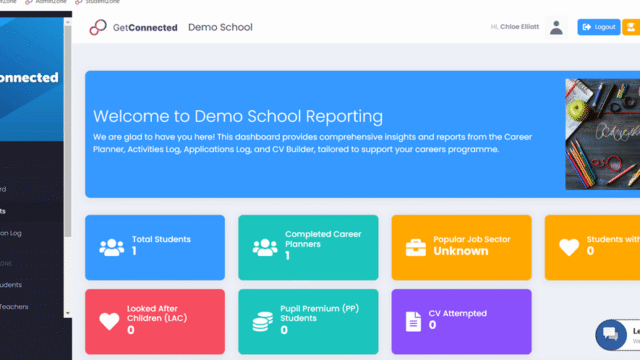Click the GetConnected logo icon
Screen dimensions: 640x360
pyautogui.click(x=98, y=27)
